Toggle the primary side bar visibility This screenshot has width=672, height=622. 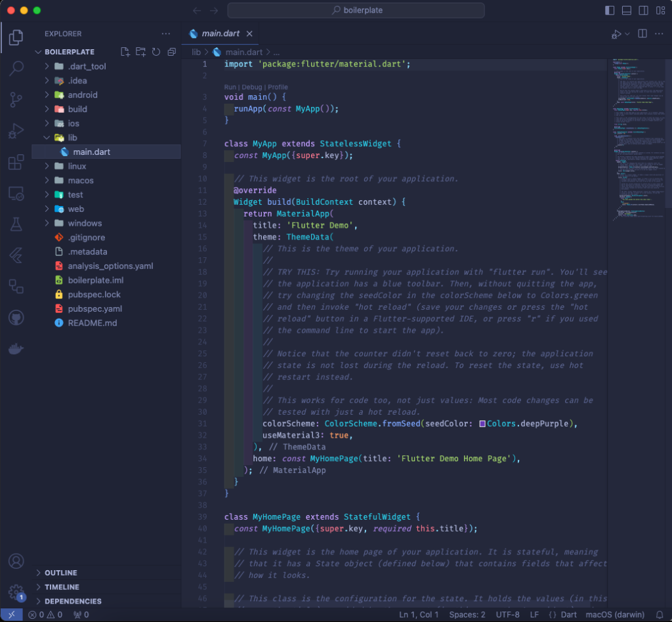(610, 10)
